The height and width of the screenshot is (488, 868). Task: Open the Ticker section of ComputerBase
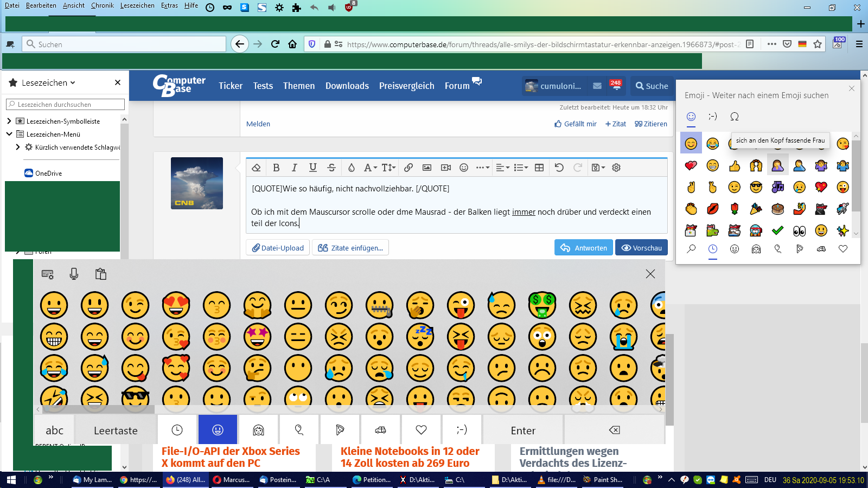pyautogui.click(x=231, y=86)
